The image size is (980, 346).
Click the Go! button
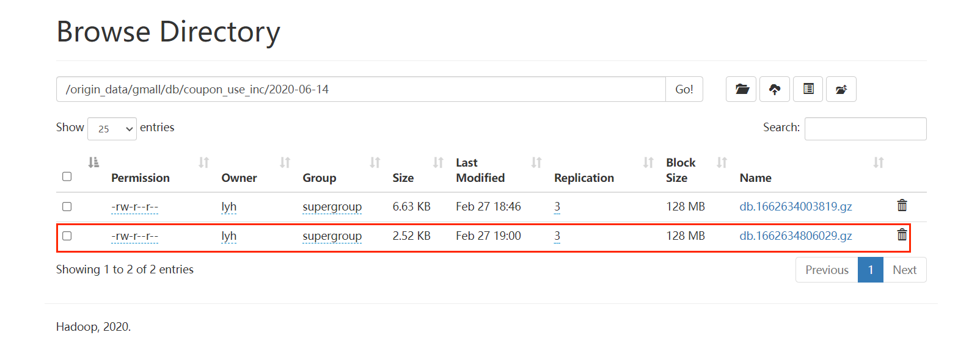click(684, 89)
